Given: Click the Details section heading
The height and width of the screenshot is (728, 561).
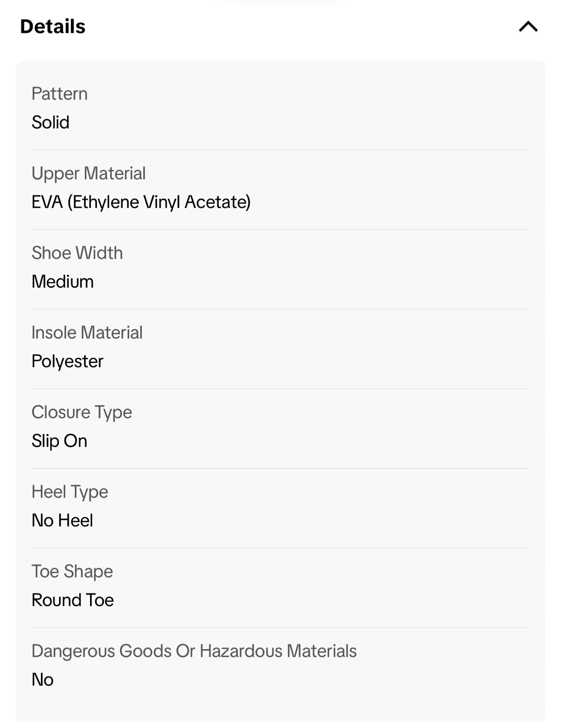Looking at the screenshot, I should coord(53,27).
